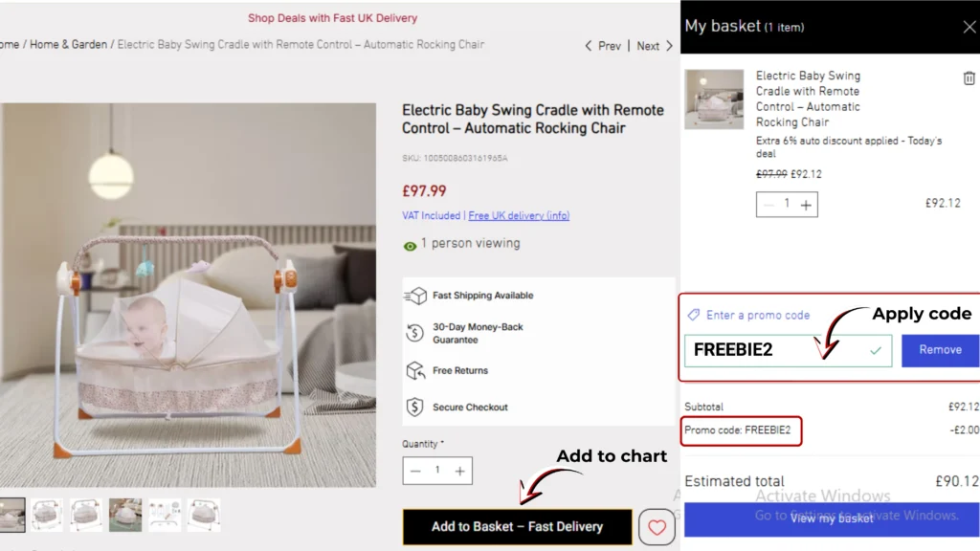Viewport: 980px width, 551px height.
Task: Click the Secure Checkout shield icon
Action: tap(415, 407)
